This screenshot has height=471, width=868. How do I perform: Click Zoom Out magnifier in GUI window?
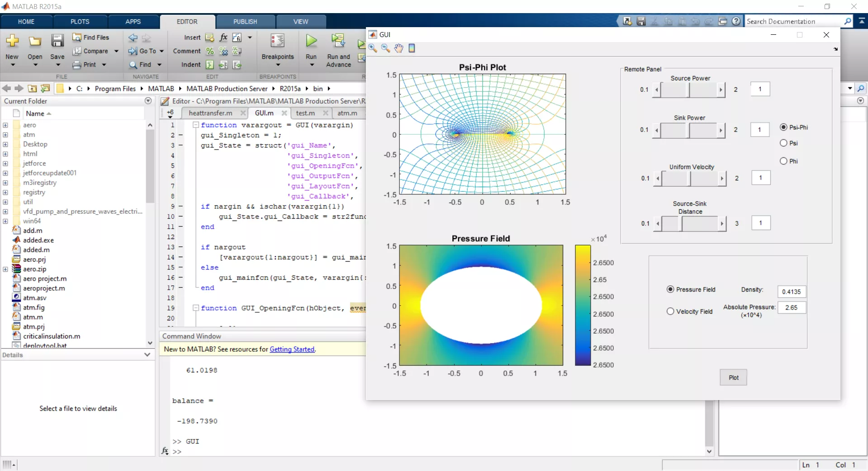385,48
